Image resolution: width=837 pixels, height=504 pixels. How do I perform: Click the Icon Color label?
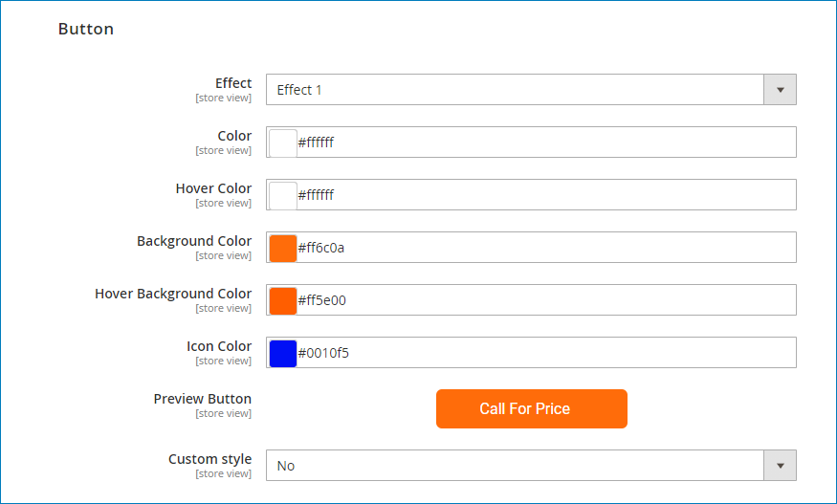tap(219, 346)
